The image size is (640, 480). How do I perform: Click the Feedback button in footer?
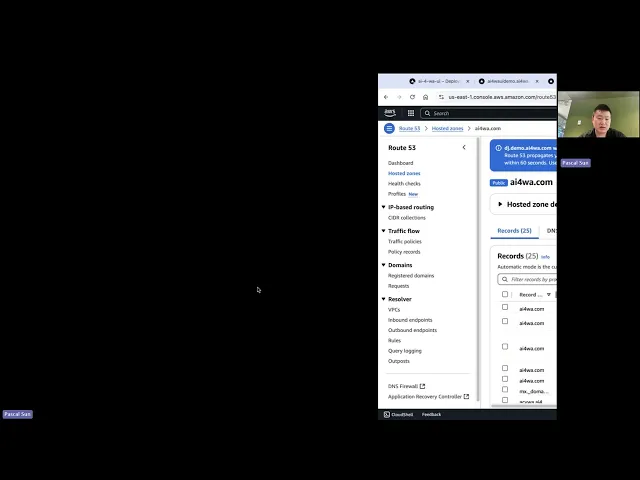click(x=431, y=414)
